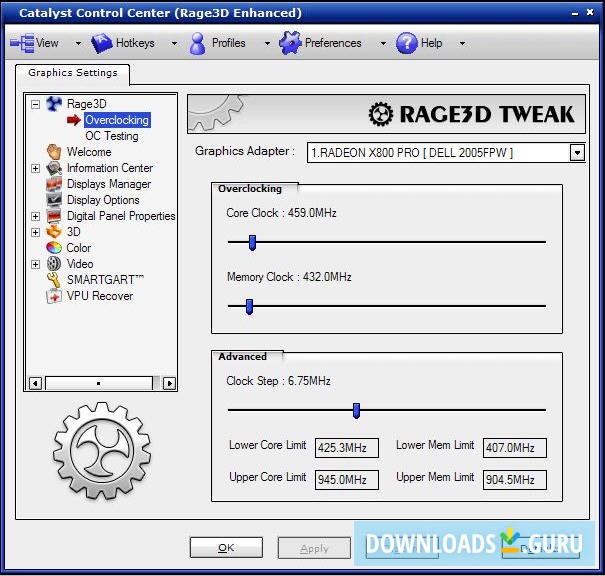Click the Color wheel icon

[x=54, y=248]
